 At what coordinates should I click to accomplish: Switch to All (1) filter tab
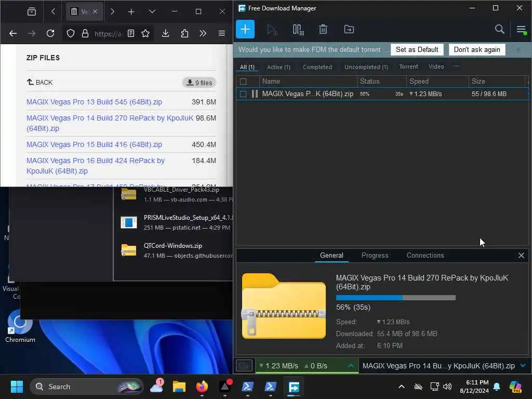point(247,67)
